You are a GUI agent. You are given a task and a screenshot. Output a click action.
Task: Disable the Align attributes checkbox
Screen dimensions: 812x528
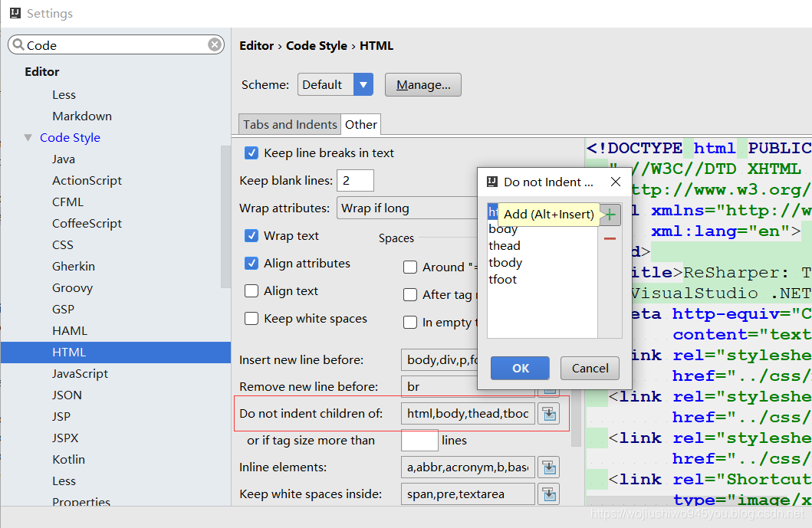click(251, 263)
